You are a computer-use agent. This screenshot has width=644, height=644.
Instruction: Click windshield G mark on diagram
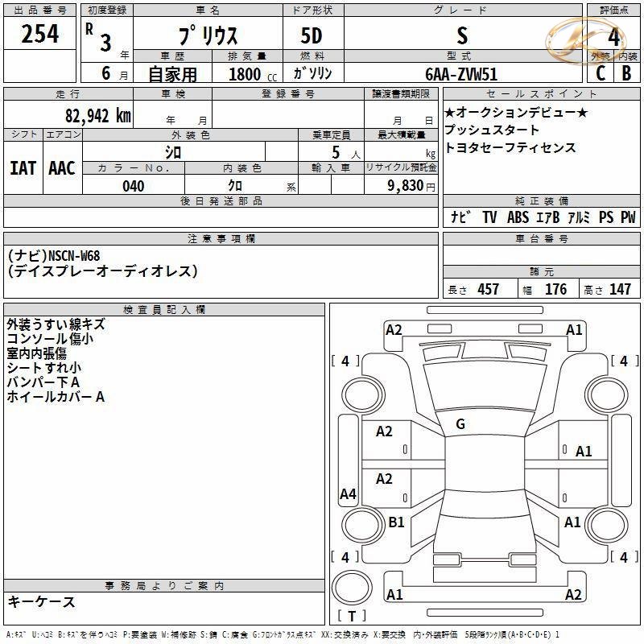tap(460, 424)
